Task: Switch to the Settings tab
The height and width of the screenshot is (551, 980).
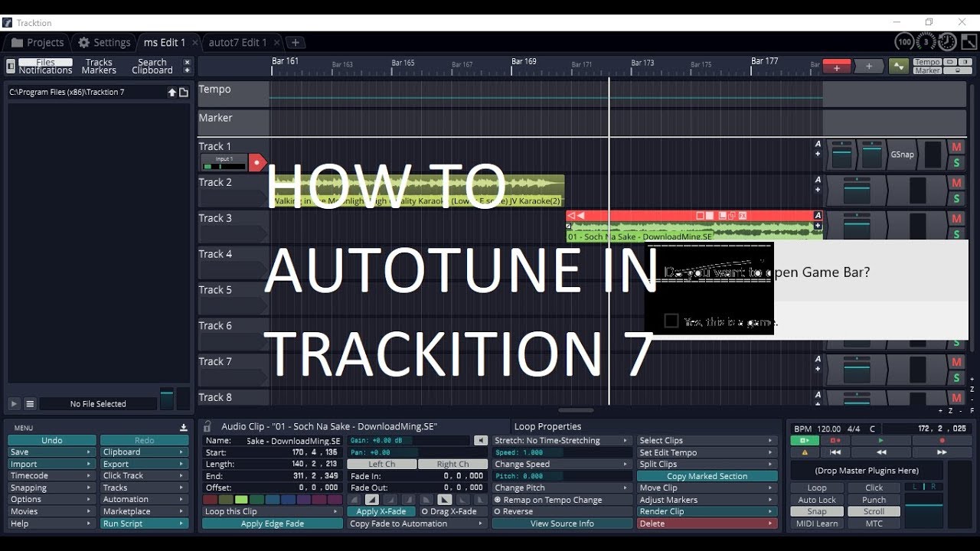Action: click(103, 43)
